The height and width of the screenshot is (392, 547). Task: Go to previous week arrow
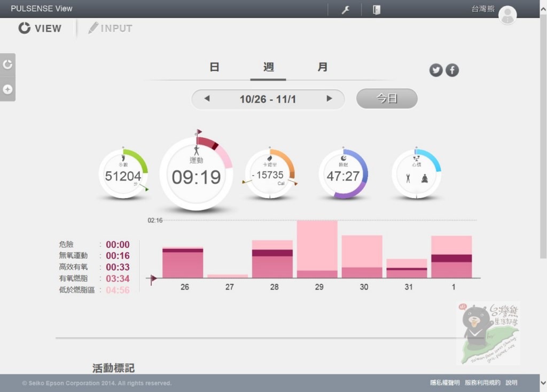point(207,99)
